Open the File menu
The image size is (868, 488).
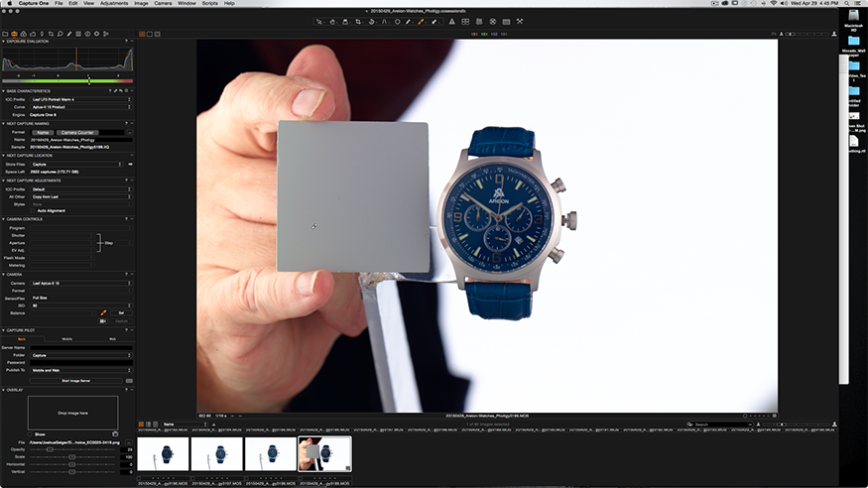tap(59, 3)
